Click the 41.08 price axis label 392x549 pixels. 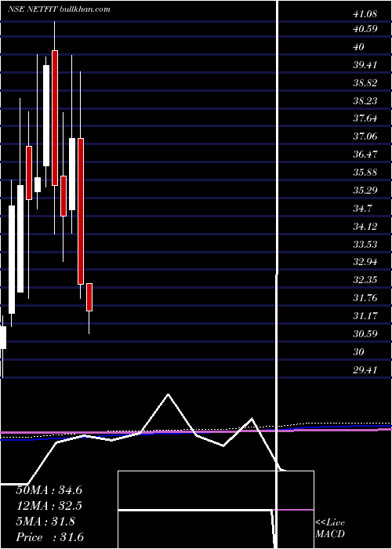(x=365, y=14)
